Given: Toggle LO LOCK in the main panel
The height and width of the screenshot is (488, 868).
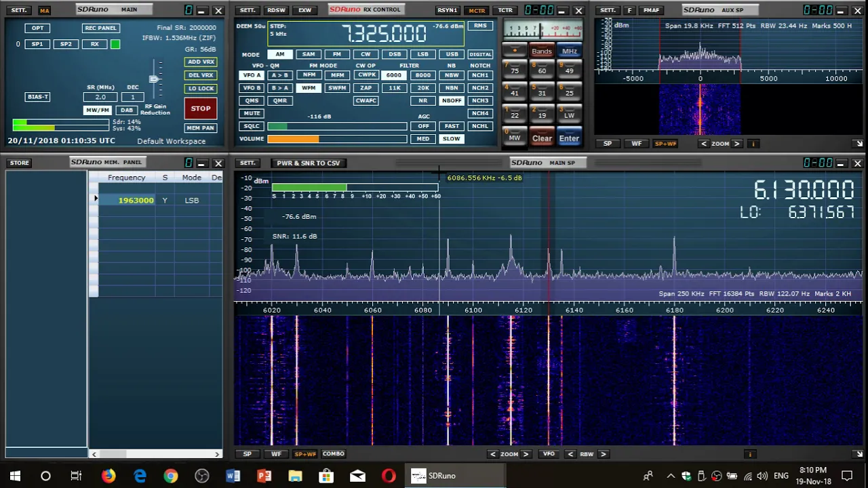Looking at the screenshot, I should click(x=201, y=88).
